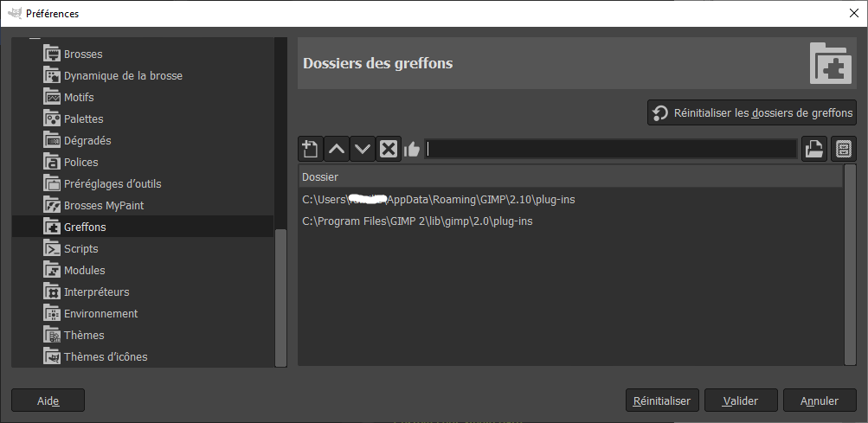
Task: Close the Préférences window
Action: pos(854,13)
